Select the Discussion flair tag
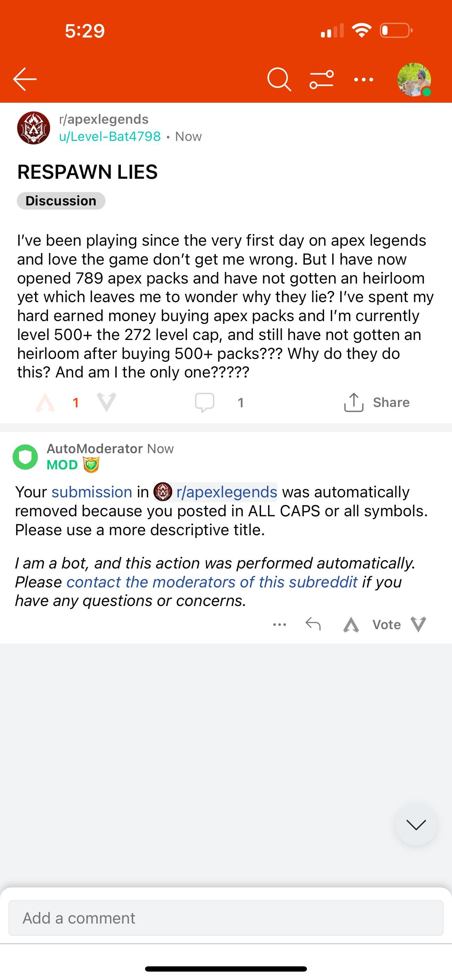 tap(61, 201)
